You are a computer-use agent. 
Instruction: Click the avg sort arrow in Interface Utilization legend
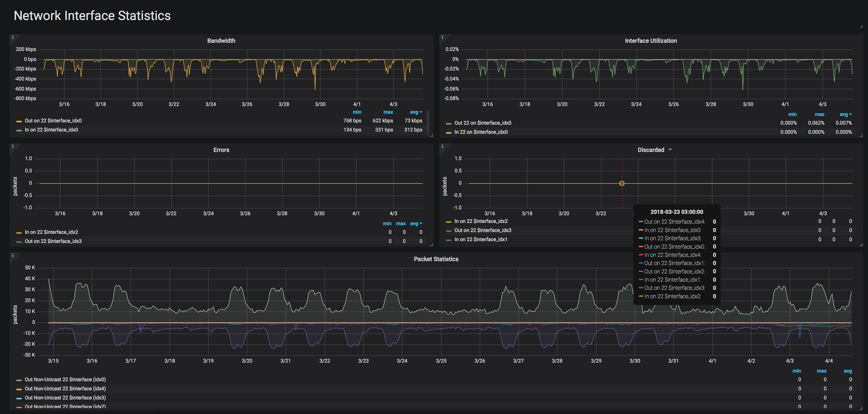(x=850, y=115)
